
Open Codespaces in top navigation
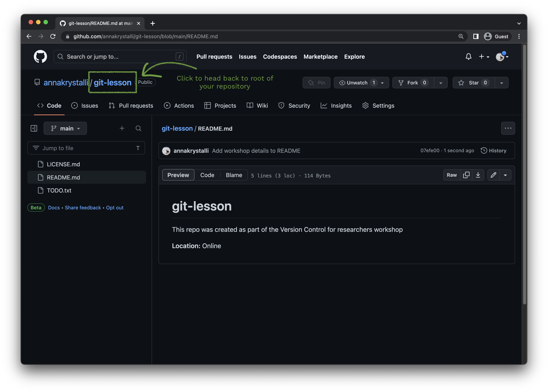tap(280, 56)
